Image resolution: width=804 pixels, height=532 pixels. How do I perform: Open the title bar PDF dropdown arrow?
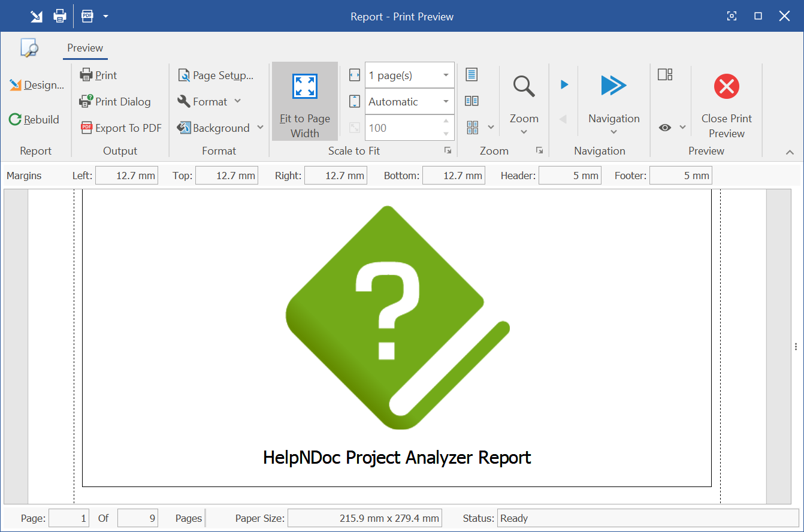coord(105,16)
